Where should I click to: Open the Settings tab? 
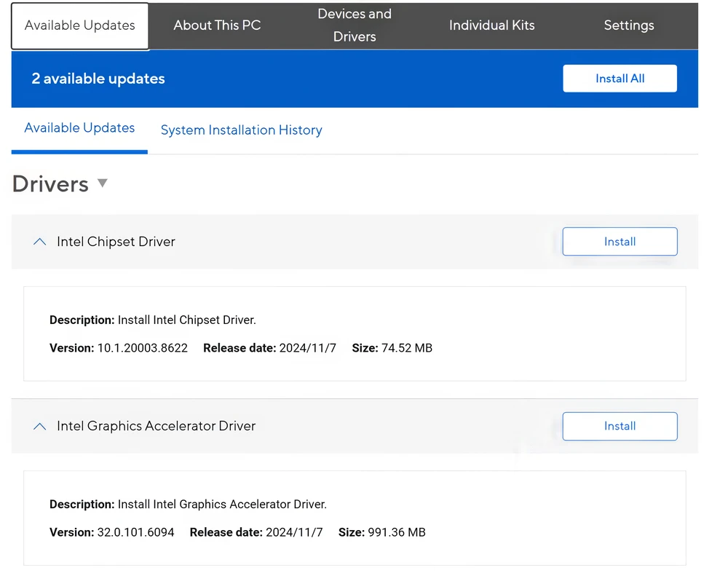tap(628, 25)
